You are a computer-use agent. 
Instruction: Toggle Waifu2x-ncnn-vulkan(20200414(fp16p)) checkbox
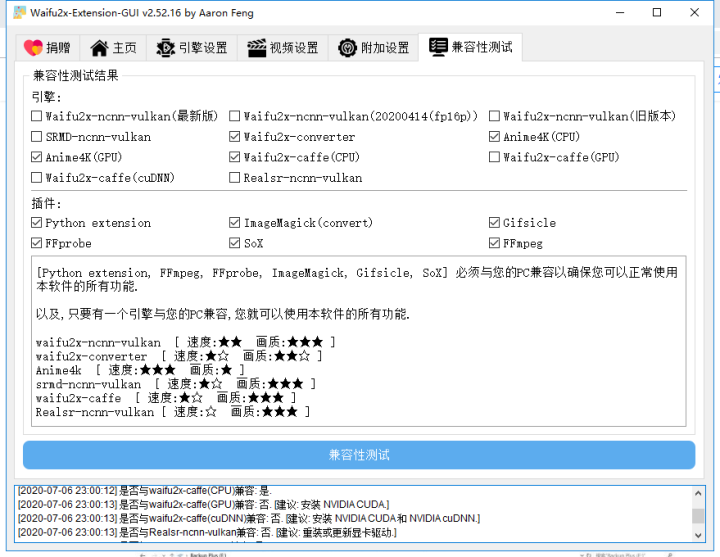234,116
